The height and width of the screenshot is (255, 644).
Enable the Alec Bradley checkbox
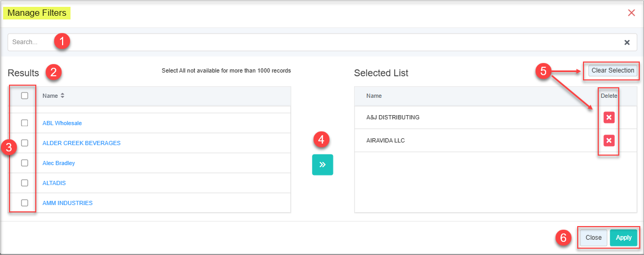point(24,163)
